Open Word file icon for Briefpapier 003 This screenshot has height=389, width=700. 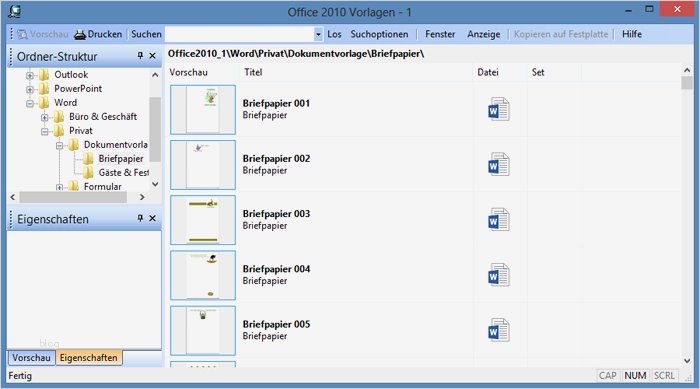pos(499,220)
